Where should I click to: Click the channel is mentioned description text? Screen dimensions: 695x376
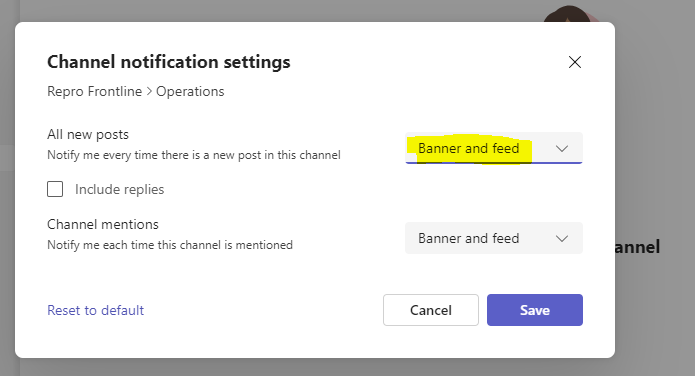pos(170,245)
